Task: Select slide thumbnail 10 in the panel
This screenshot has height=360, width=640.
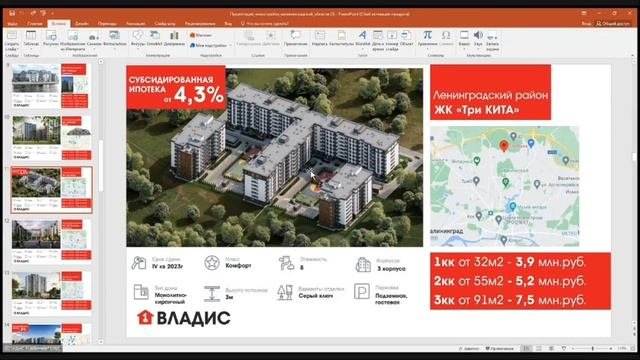Action: (51, 138)
